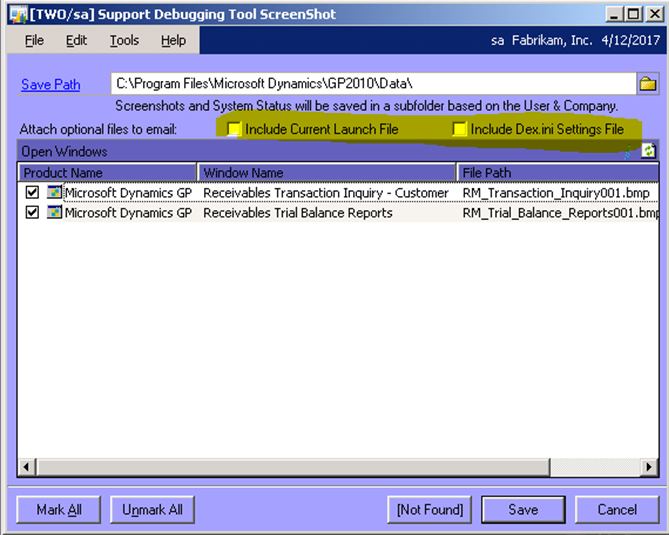Click the Window Name column header
Viewport: 669px width, 535px height.
326,173
